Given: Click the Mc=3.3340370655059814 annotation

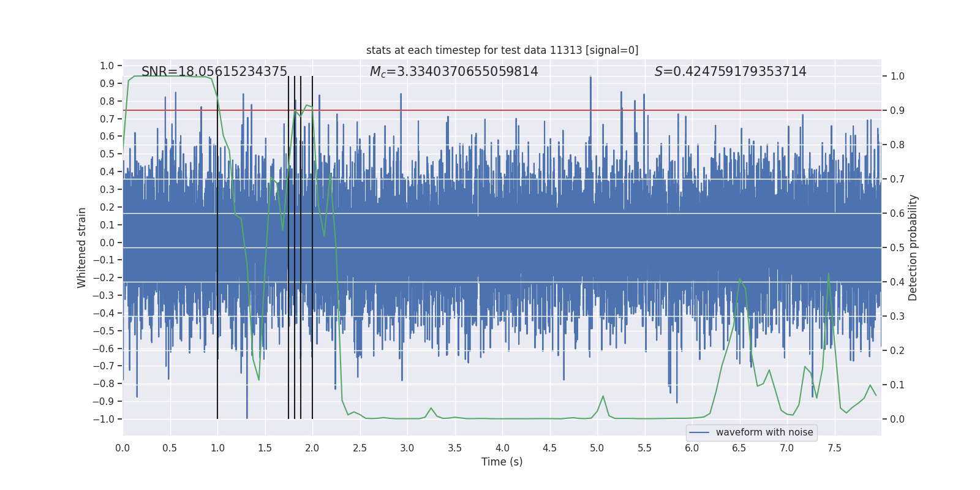Looking at the screenshot, I should (454, 72).
